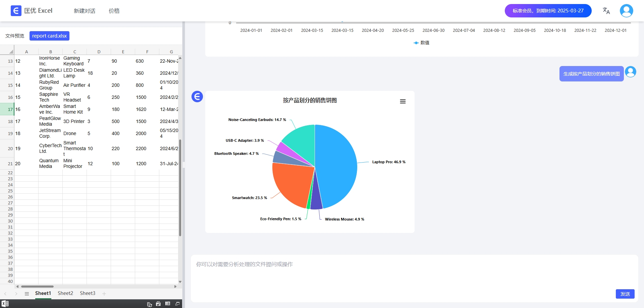Screen dimensions: 644x308
Task: Click cell containing Mini Projector
Action: point(75,164)
